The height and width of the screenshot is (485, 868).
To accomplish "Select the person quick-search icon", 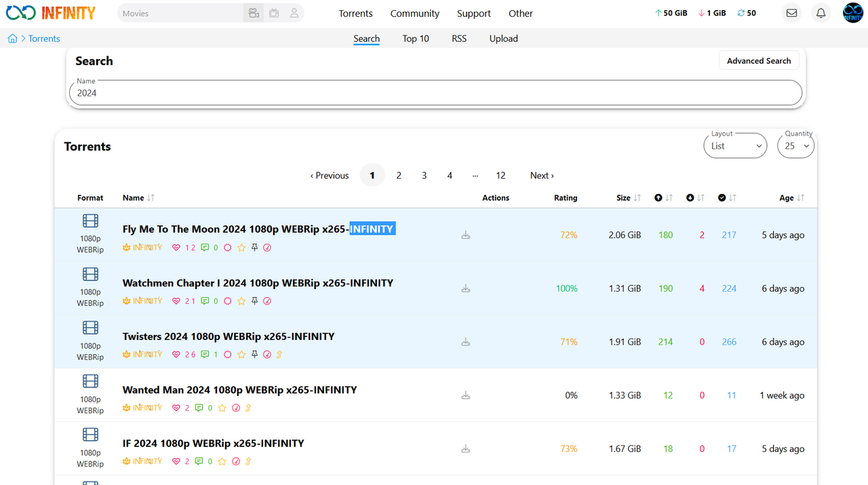I will pos(294,13).
